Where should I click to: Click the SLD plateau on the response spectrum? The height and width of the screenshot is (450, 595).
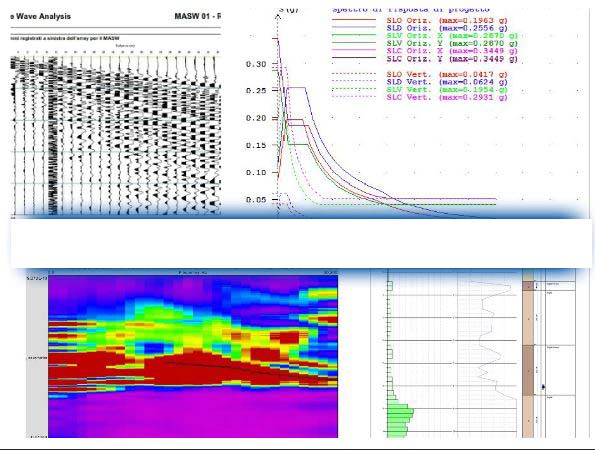click(x=296, y=88)
